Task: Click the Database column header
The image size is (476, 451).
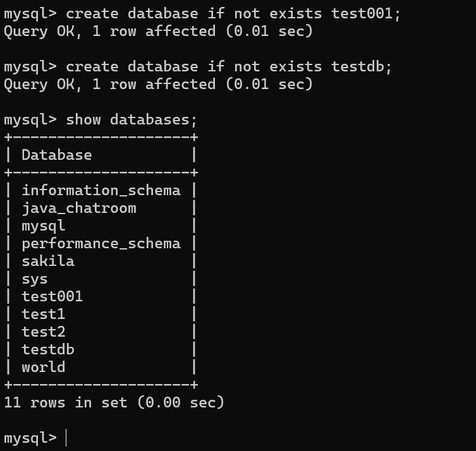Action: tap(56, 155)
